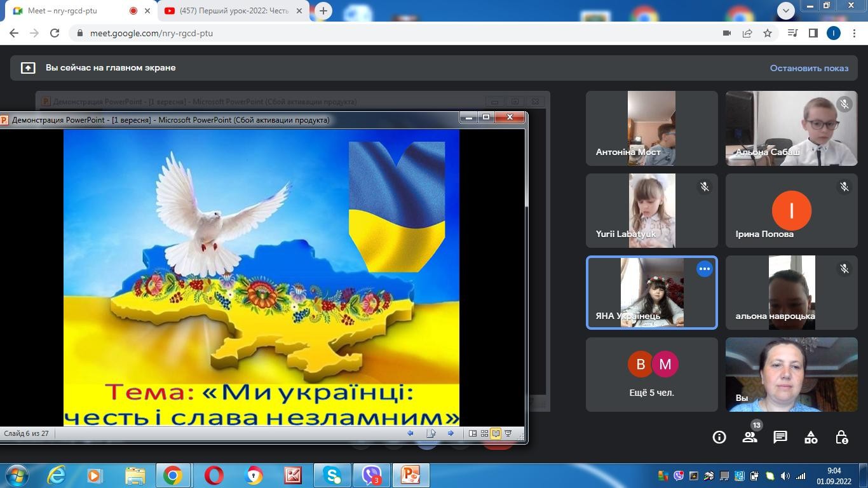The width and height of the screenshot is (868, 488).
Task: Open the Chrome three-dot menu
Action: [853, 33]
